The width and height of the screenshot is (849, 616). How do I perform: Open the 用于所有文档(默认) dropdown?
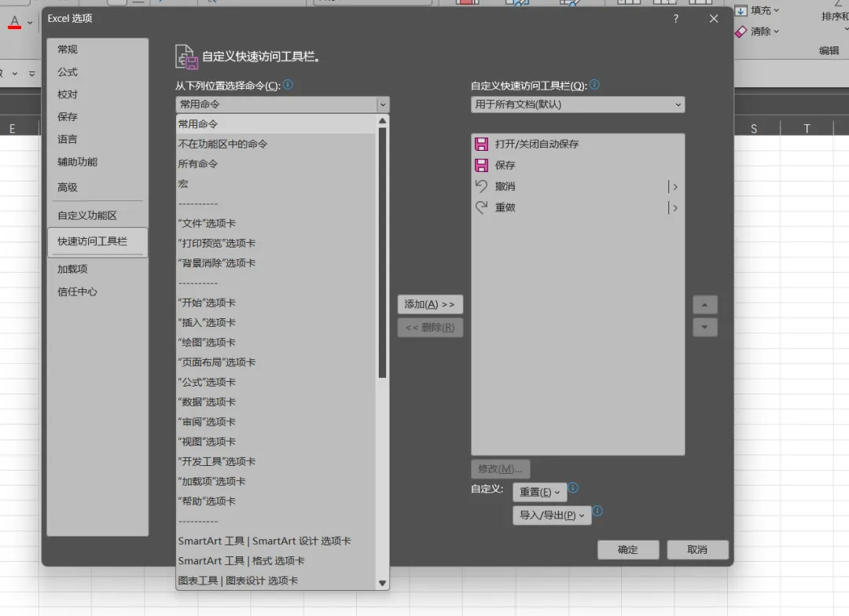tap(578, 104)
